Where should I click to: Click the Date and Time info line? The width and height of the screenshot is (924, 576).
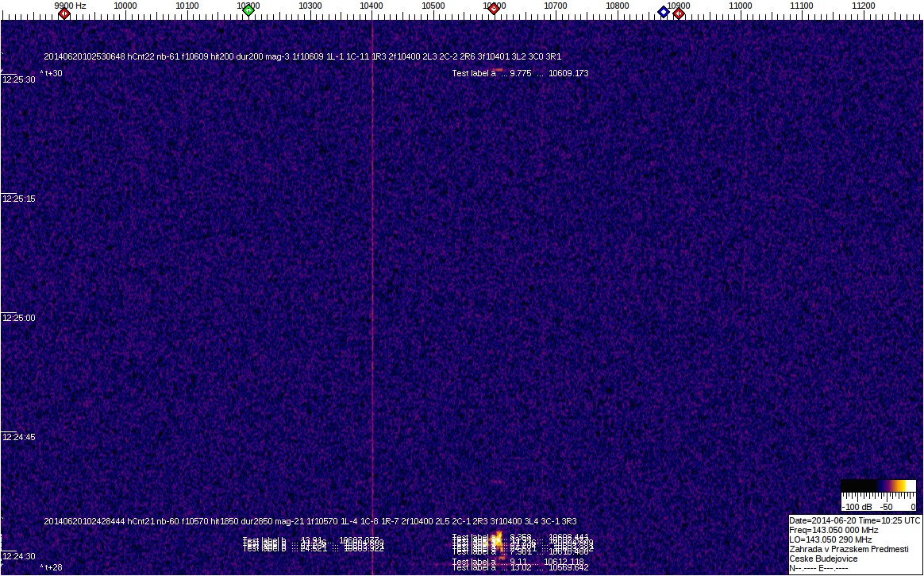[x=854, y=520]
